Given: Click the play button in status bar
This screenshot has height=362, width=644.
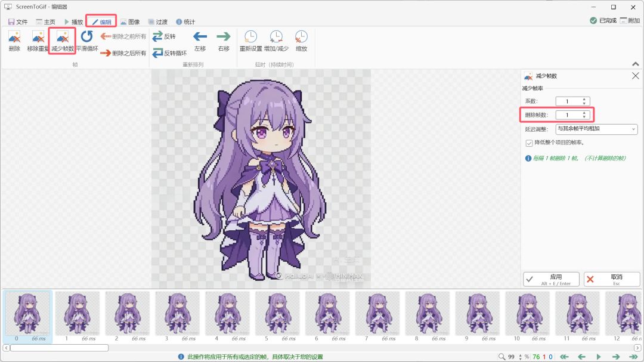Looking at the screenshot, I should point(599,357).
